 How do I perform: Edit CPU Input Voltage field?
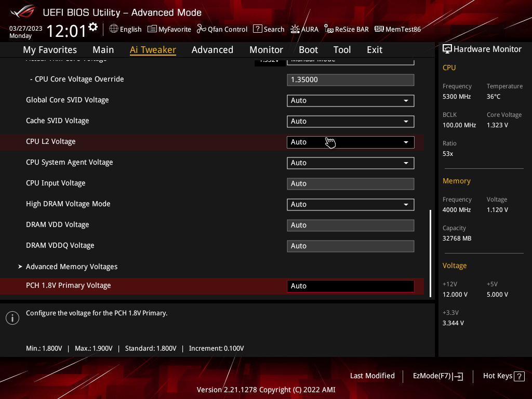(x=351, y=184)
